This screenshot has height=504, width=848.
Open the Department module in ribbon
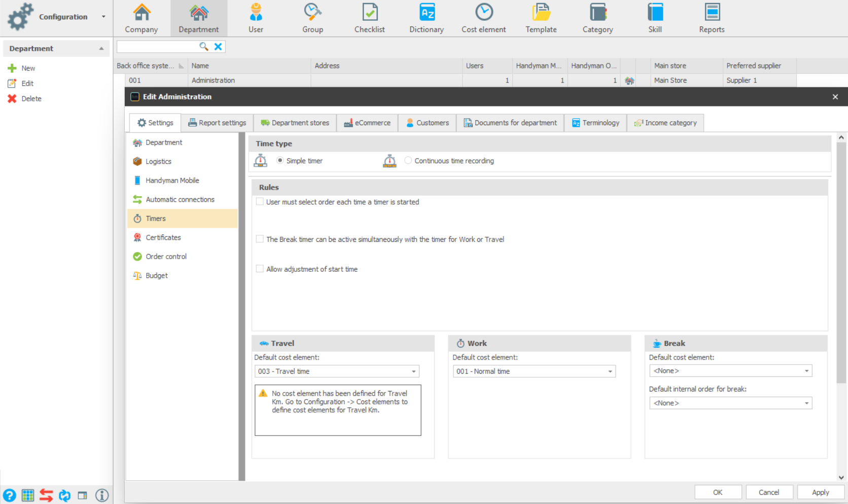click(x=198, y=18)
